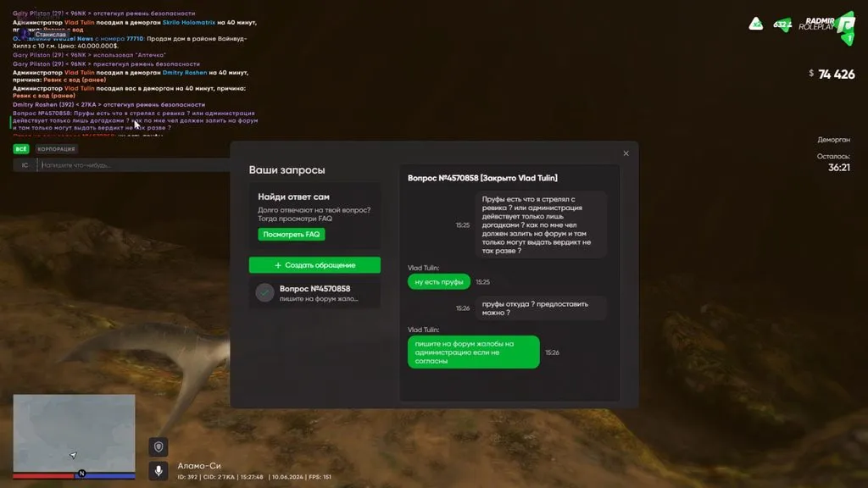Click the shield icon above the microphone
The image size is (868, 488).
[159, 446]
